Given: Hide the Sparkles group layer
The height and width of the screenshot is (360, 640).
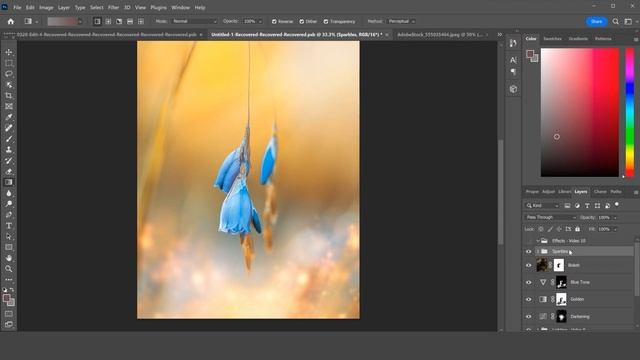Looking at the screenshot, I should coord(529,251).
